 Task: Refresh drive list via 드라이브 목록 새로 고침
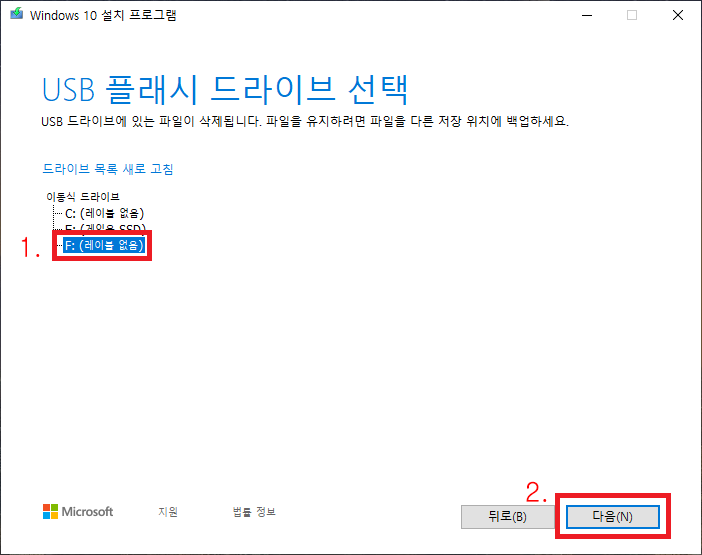coord(107,169)
